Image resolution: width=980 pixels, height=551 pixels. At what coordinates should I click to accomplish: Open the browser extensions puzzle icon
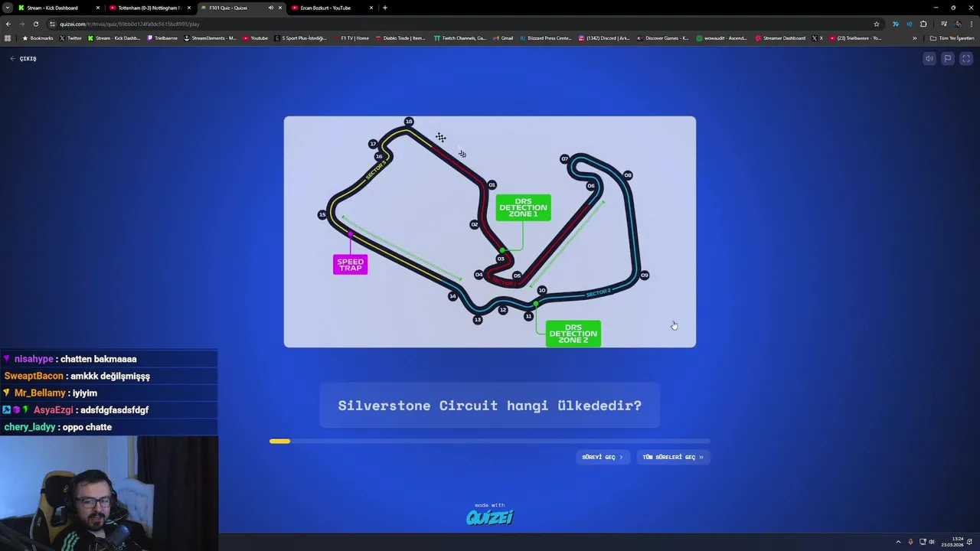click(923, 24)
